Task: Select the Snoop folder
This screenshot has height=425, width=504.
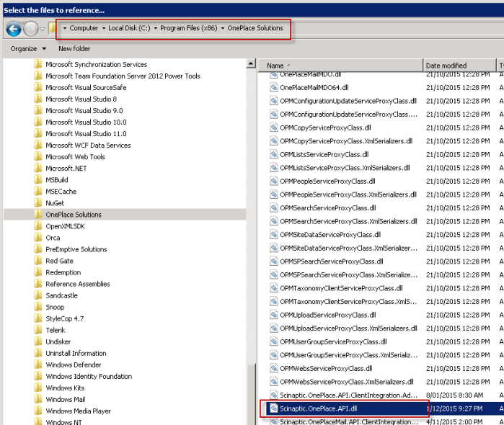Action: click(x=55, y=308)
